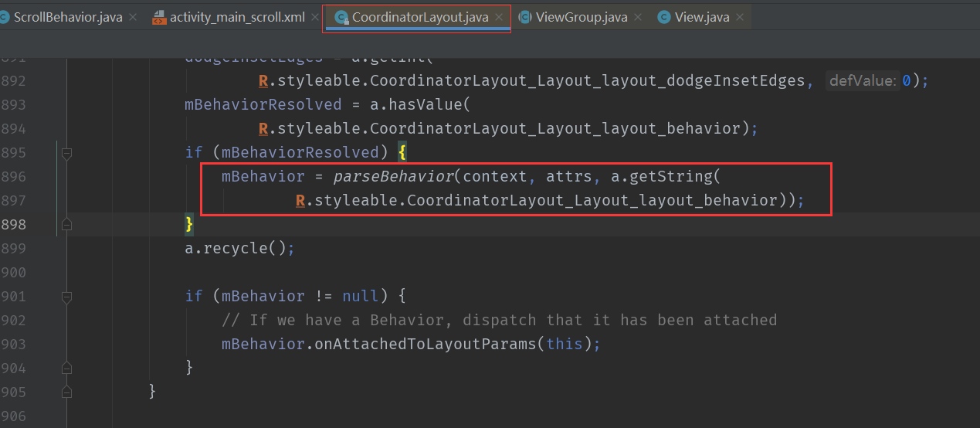
Task: Click the highlighted closing brace on line 898
Action: point(189,224)
